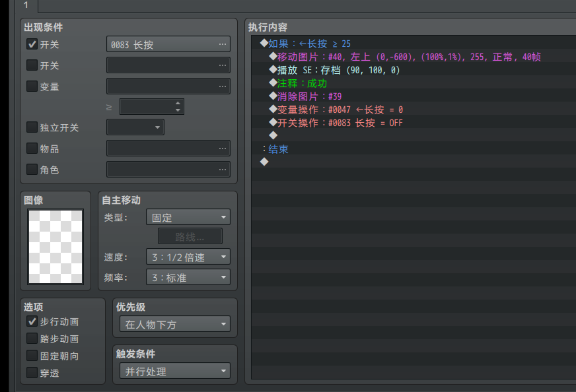The width and height of the screenshot is (576, 392).
Task: Select the 移动图片：#40 command line
Action: pyautogui.click(x=414, y=57)
